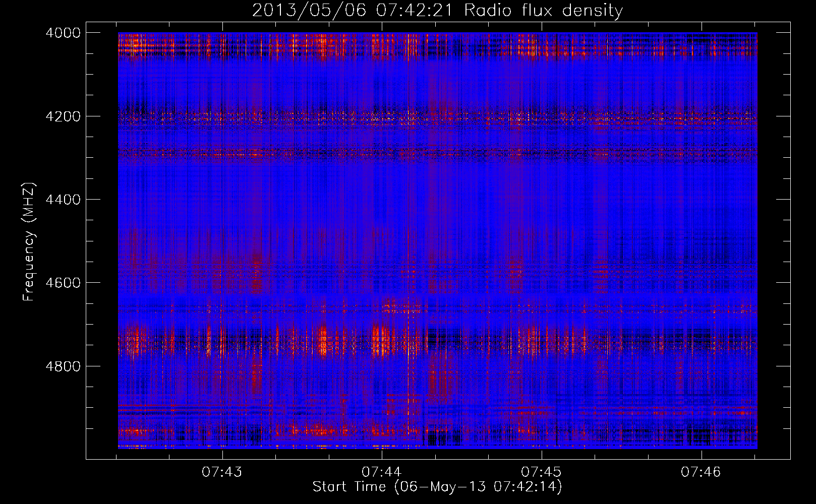Click the "Start Time (06-May-13 07:42:14)" x-axis label
Screen dimensions: 816x504
[437, 487]
